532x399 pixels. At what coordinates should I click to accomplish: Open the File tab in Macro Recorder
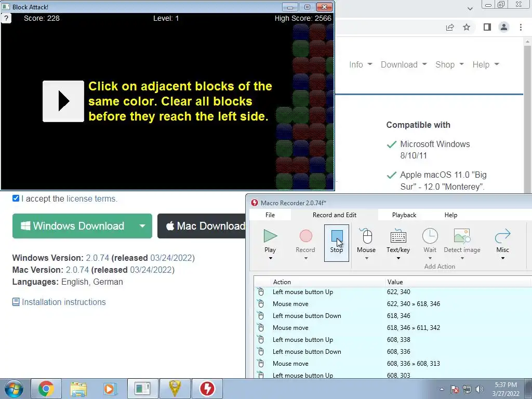[x=270, y=215]
